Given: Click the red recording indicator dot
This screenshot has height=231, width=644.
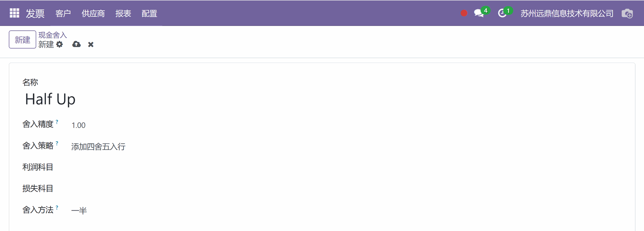Looking at the screenshot, I should click(x=464, y=13).
